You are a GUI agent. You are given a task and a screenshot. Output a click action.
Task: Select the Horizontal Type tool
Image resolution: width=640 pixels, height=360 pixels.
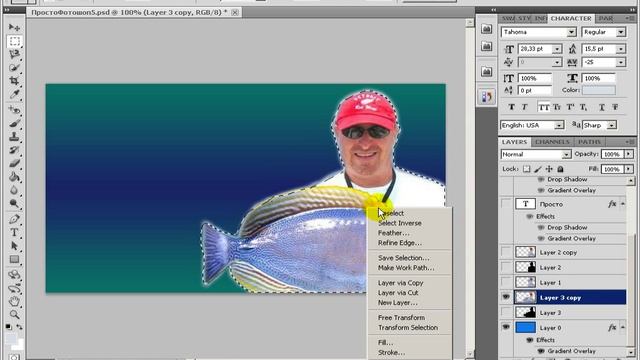point(14,233)
